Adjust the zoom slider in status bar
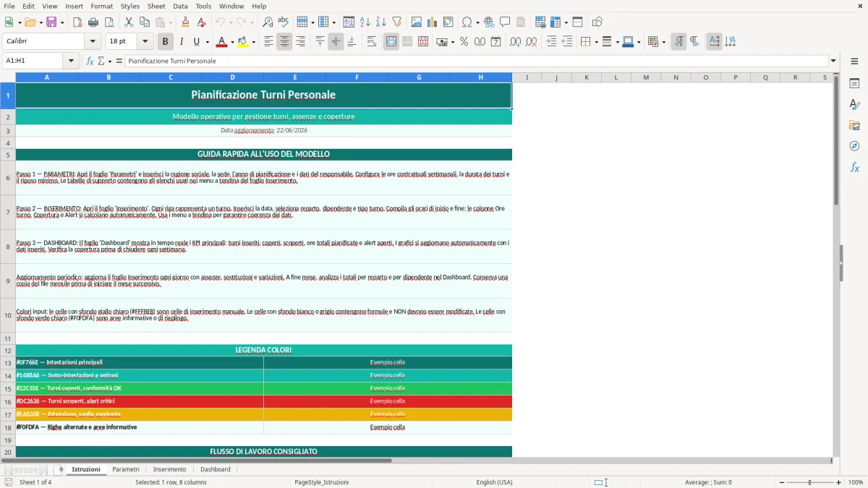 [x=809, y=482]
